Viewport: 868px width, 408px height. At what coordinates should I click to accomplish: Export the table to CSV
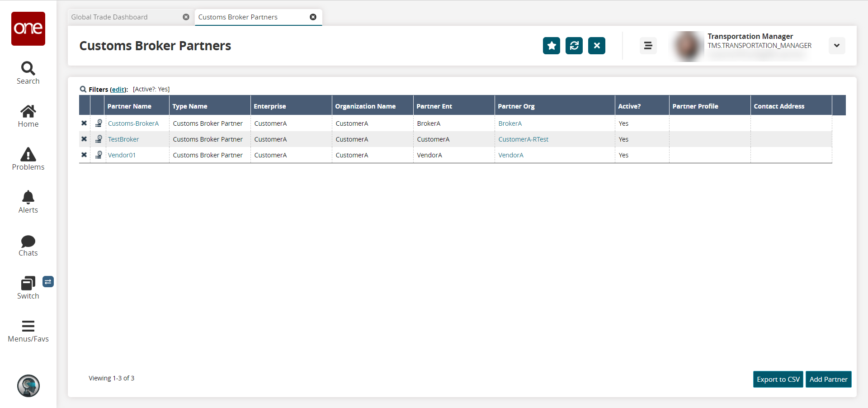pyautogui.click(x=778, y=380)
